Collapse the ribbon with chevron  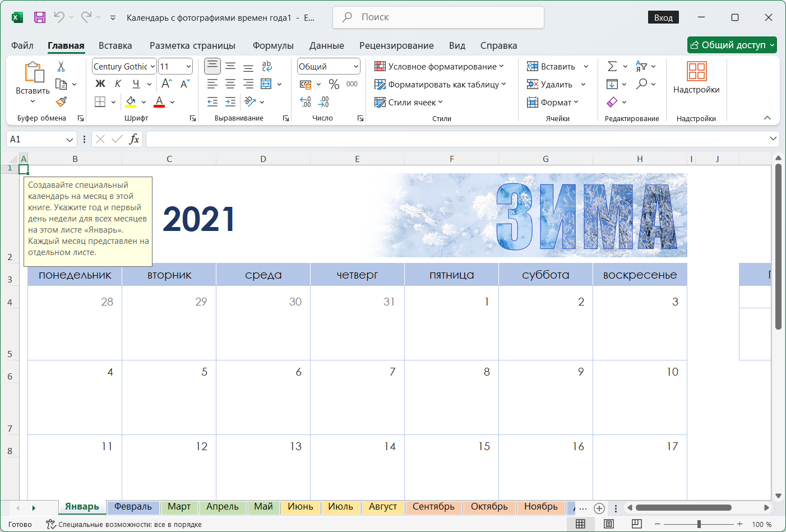(767, 118)
